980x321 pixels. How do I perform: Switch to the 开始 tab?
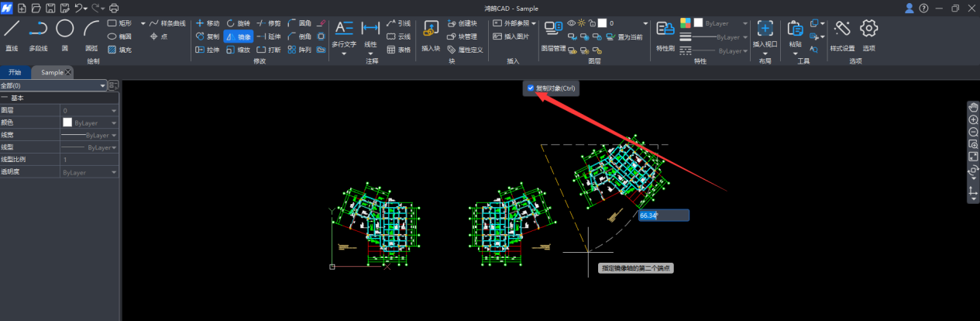[x=15, y=72]
